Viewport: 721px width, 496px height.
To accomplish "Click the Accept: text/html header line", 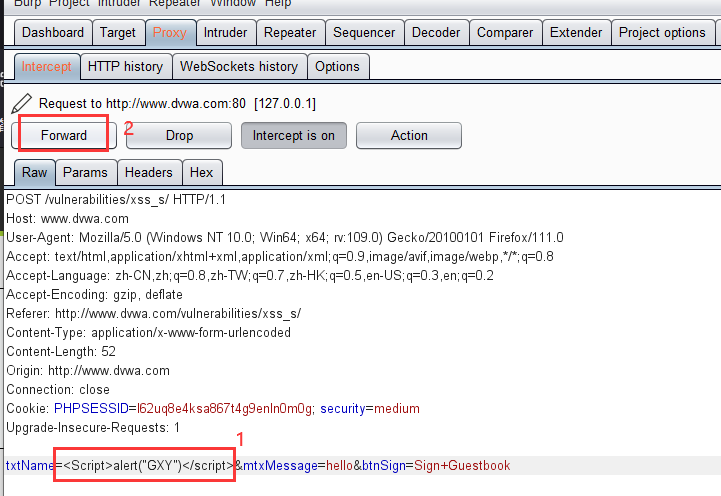I will [280, 257].
